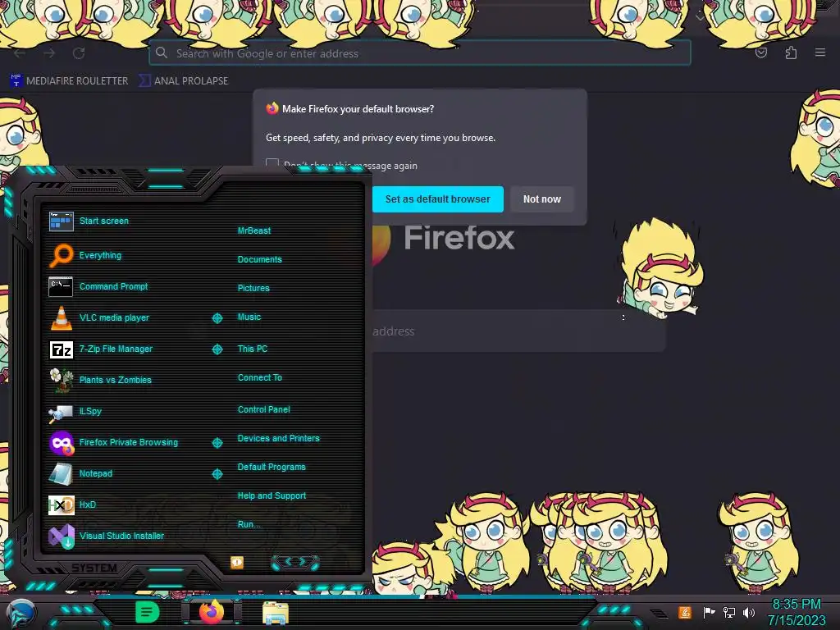The height and width of the screenshot is (630, 840).
Task: Open This PC from start menu
Action: (253, 349)
